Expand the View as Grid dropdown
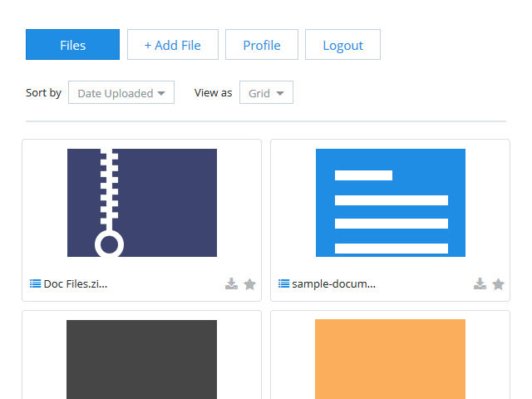 click(266, 92)
